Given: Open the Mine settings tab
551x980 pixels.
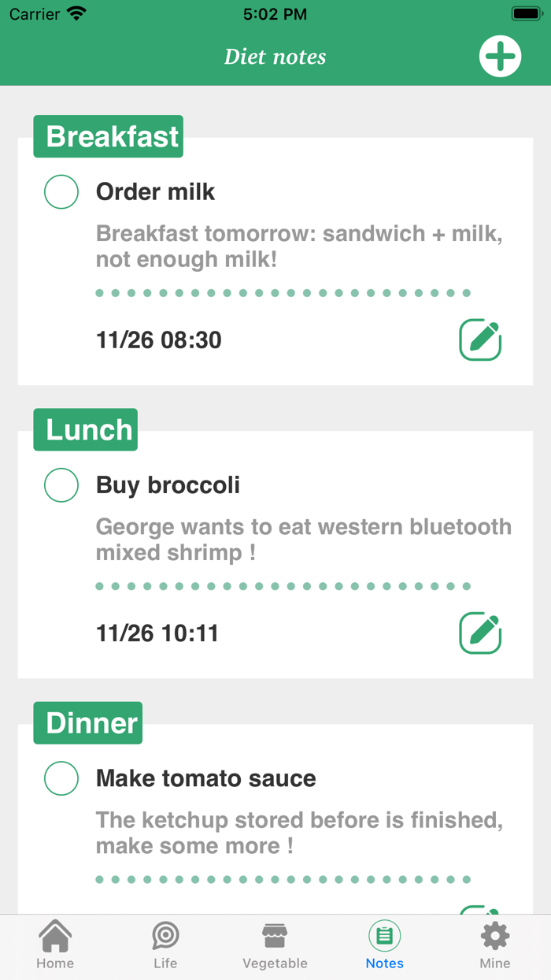Looking at the screenshot, I should point(495,945).
